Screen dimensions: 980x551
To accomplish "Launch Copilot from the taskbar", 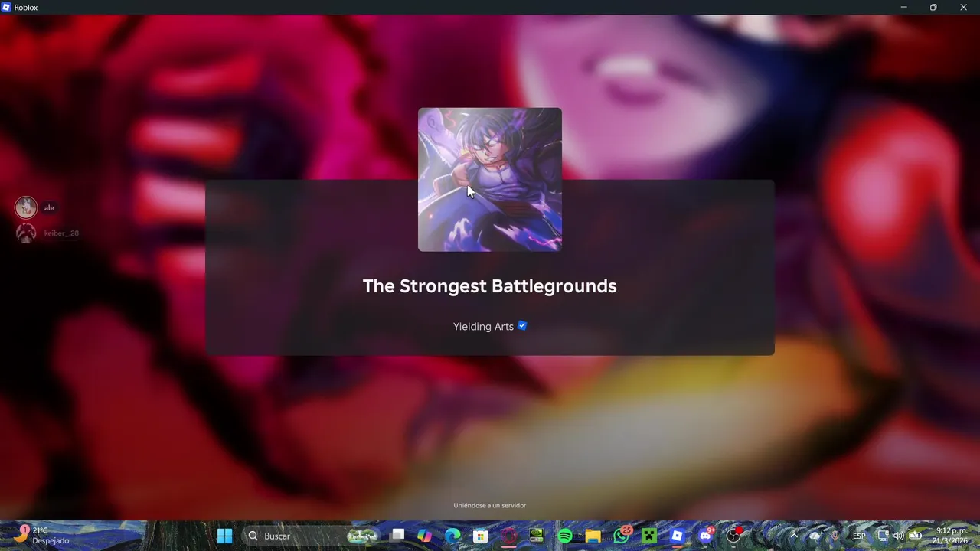I will [x=425, y=536].
